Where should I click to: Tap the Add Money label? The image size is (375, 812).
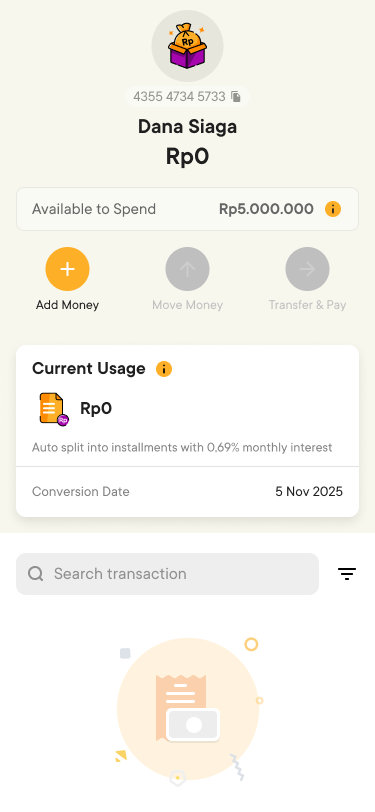coord(67,305)
